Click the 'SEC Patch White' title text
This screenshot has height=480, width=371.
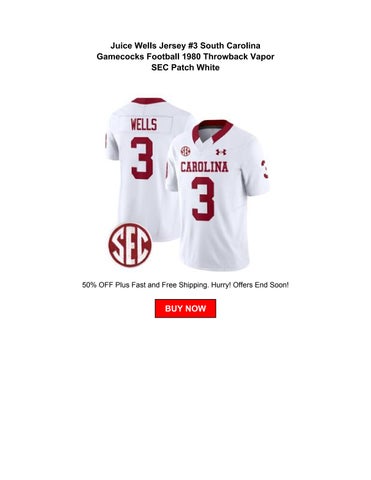[185, 67]
